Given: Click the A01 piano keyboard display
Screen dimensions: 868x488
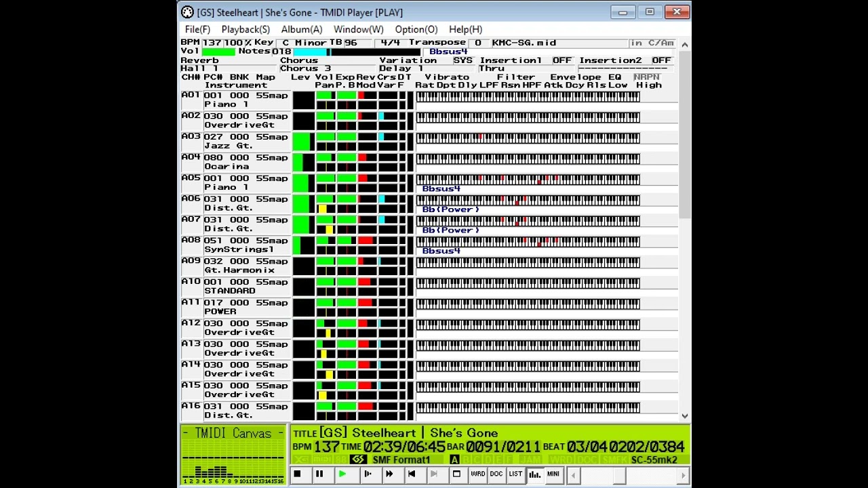Looking at the screenshot, I should [528, 97].
